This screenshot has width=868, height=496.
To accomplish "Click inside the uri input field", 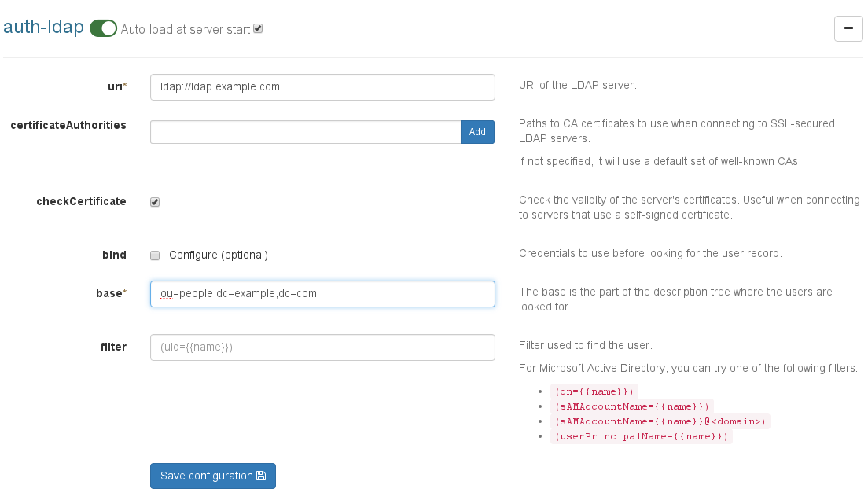I will (322, 86).
